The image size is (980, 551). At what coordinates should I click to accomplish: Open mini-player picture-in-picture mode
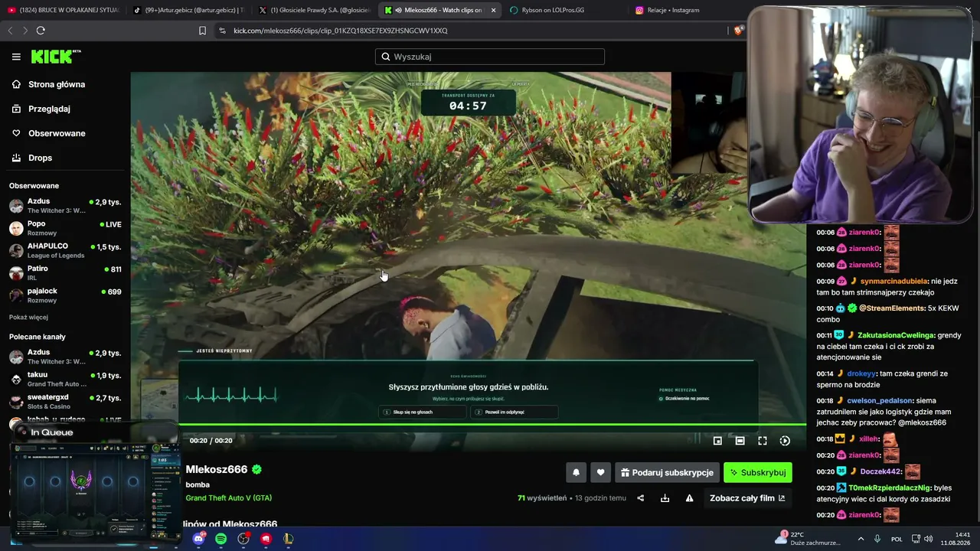[x=717, y=441]
